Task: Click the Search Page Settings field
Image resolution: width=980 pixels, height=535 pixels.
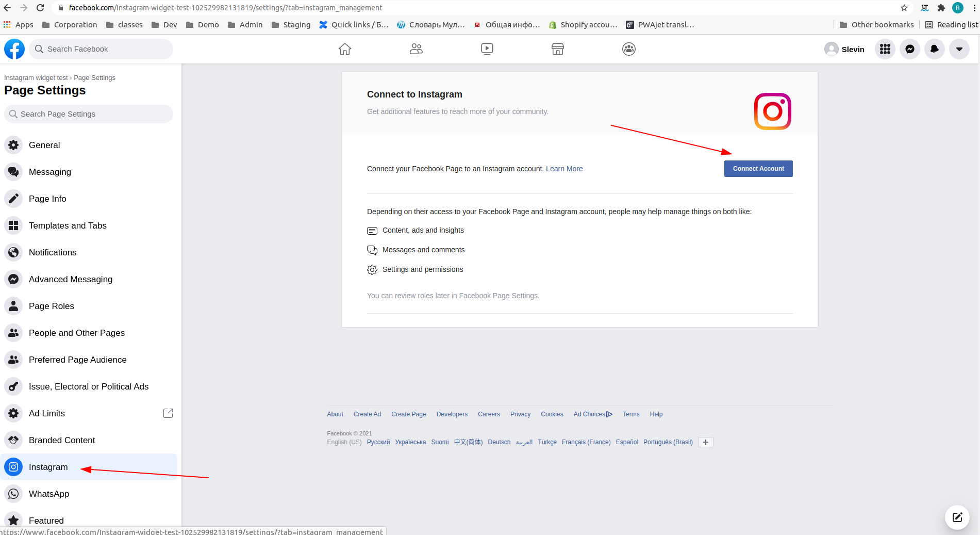Action: (x=89, y=114)
